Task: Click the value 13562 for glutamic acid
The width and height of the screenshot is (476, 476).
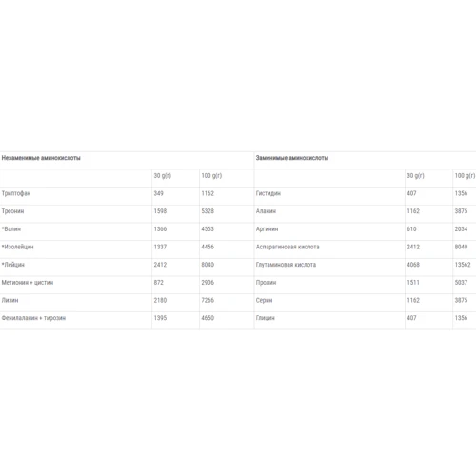Action: 463,265
